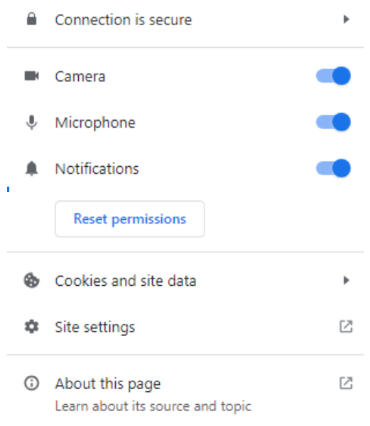The image size is (370, 426).
Task: Select the Site settings menu entry
Action: coord(185,327)
